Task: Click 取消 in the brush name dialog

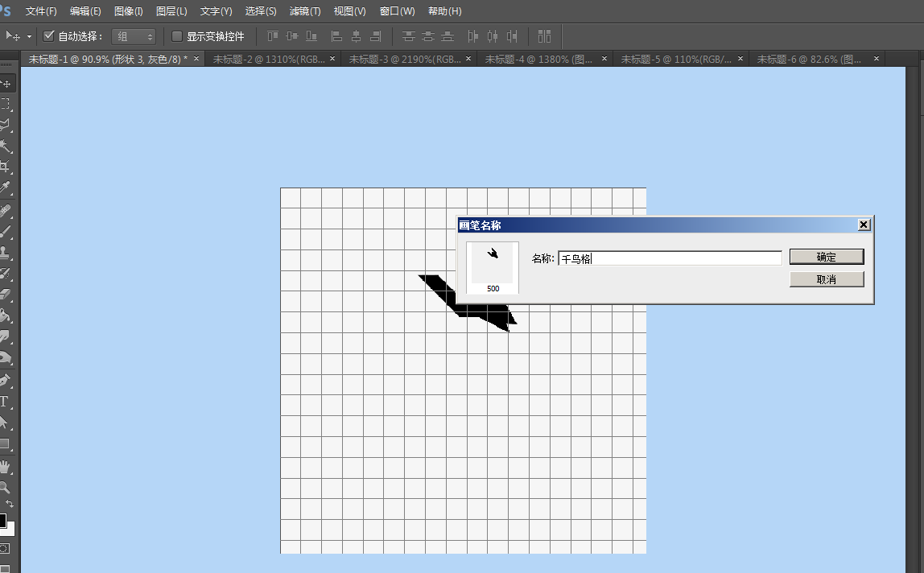Action: [827, 278]
